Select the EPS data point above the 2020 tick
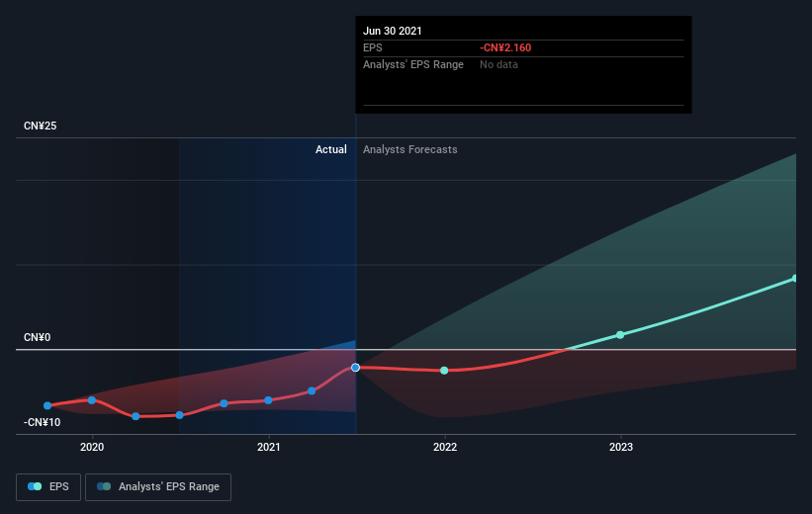 pyautogui.click(x=92, y=400)
